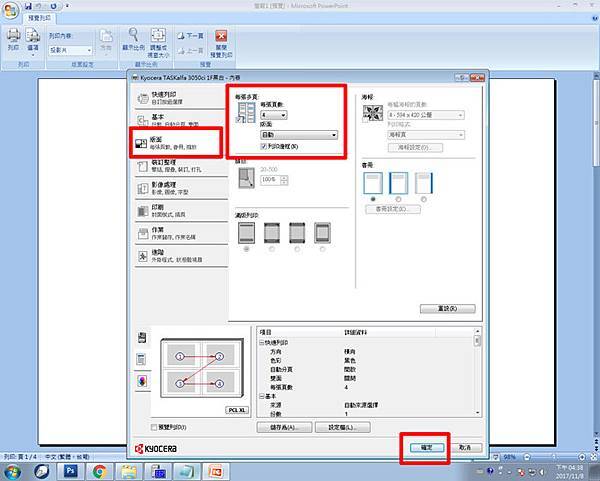
Task: Click the greyed-out 上一頁 previous page item
Action: click(x=190, y=51)
